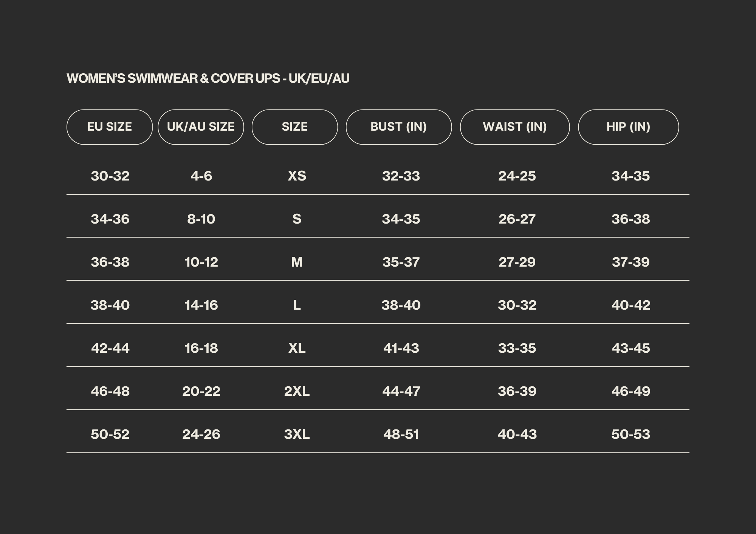Select the BUST (IN) header
The height and width of the screenshot is (534, 756).
(x=398, y=127)
